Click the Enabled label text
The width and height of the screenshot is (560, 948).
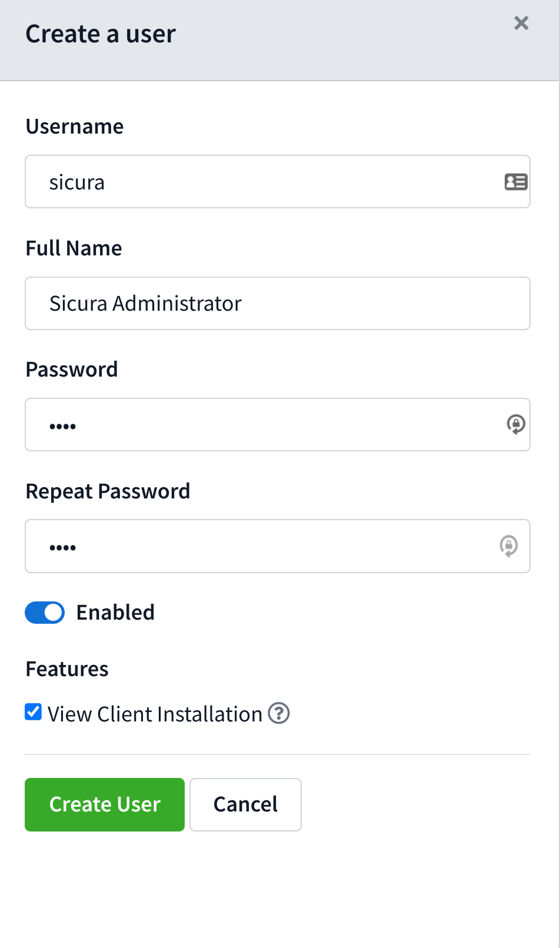click(x=115, y=613)
